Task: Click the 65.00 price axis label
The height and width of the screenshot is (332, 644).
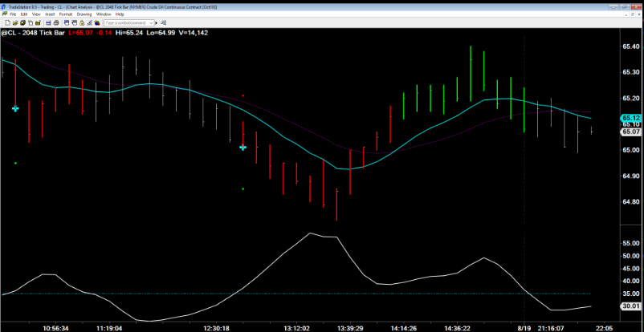Action: [631, 150]
